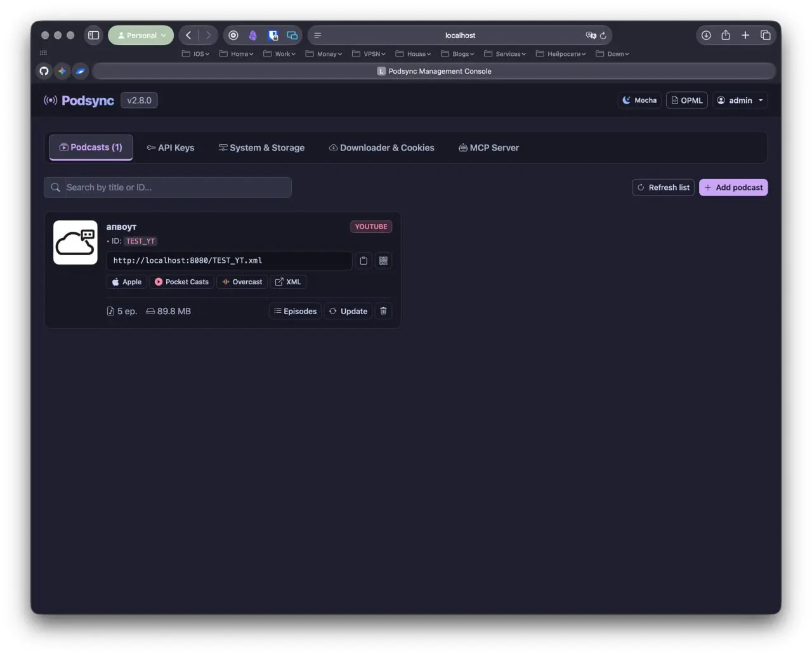812x655 pixels.
Task: Subscribe via Pocket Casts button
Action: [x=181, y=282]
